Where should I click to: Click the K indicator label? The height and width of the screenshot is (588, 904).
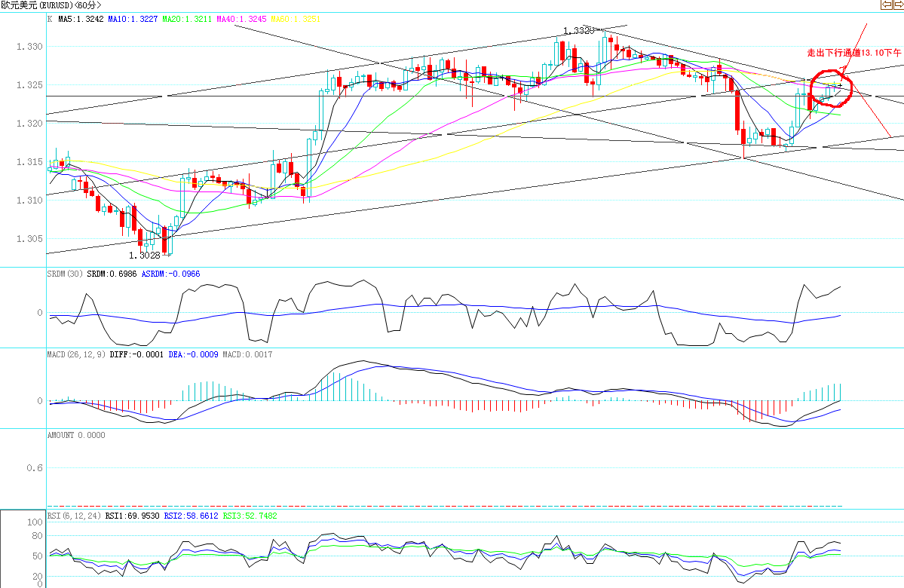pos(50,19)
